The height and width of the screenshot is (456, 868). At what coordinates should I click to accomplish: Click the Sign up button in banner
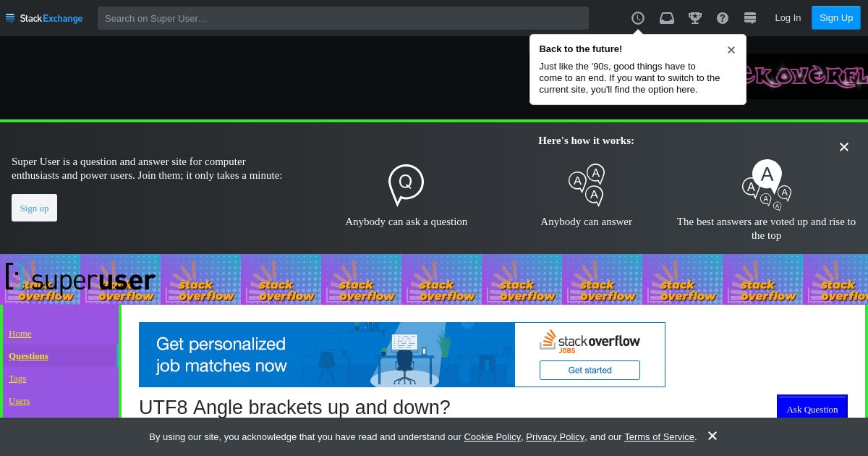pyautogui.click(x=34, y=208)
